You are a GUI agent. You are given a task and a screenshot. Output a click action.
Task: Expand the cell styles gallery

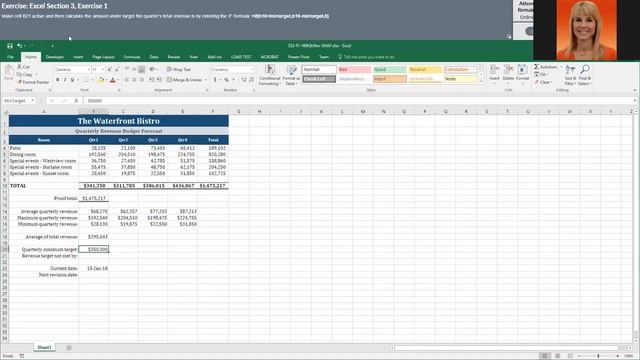click(481, 81)
